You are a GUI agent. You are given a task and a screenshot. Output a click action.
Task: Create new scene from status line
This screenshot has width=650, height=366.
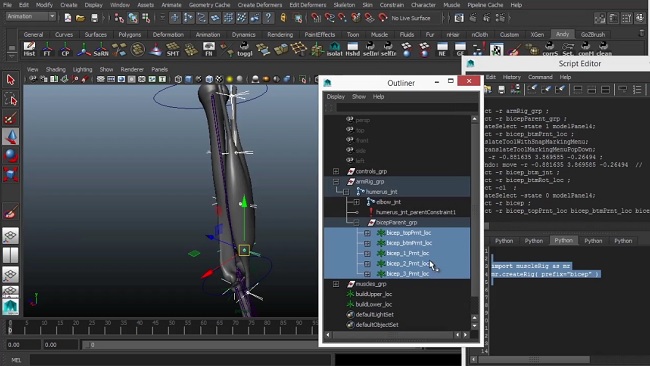(68, 18)
